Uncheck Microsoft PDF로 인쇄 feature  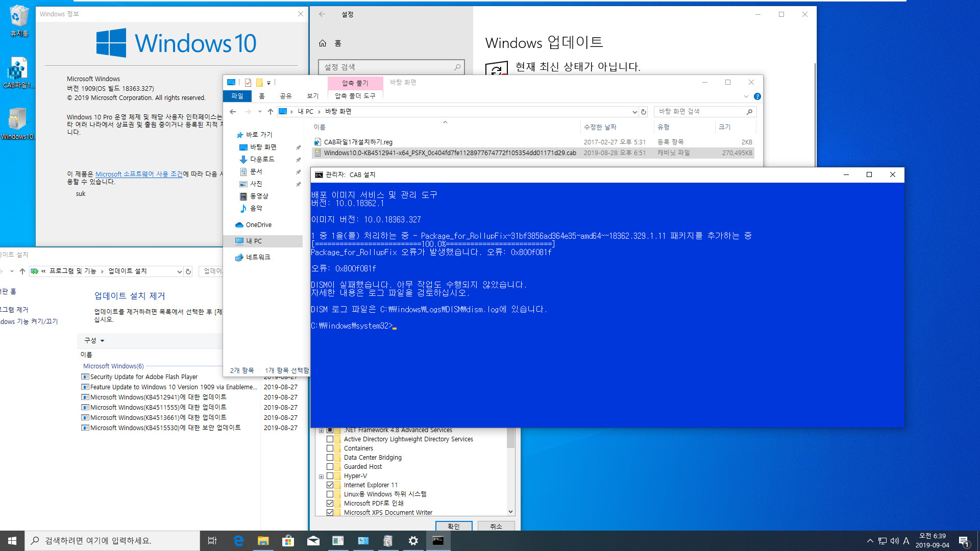click(x=330, y=504)
